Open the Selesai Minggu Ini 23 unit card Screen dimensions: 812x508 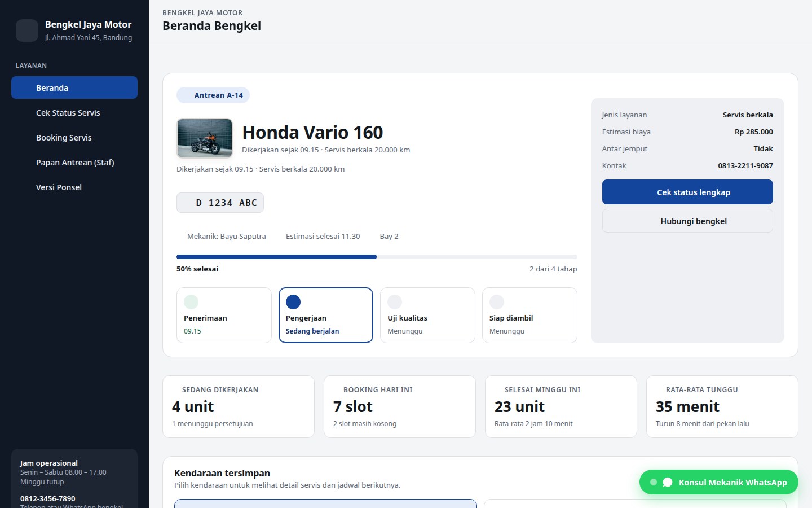[x=561, y=406]
